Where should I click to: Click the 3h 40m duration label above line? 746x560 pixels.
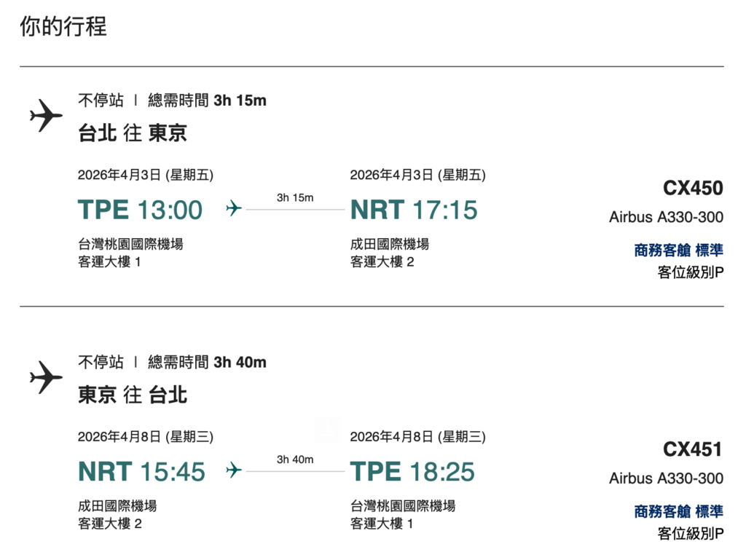point(295,459)
